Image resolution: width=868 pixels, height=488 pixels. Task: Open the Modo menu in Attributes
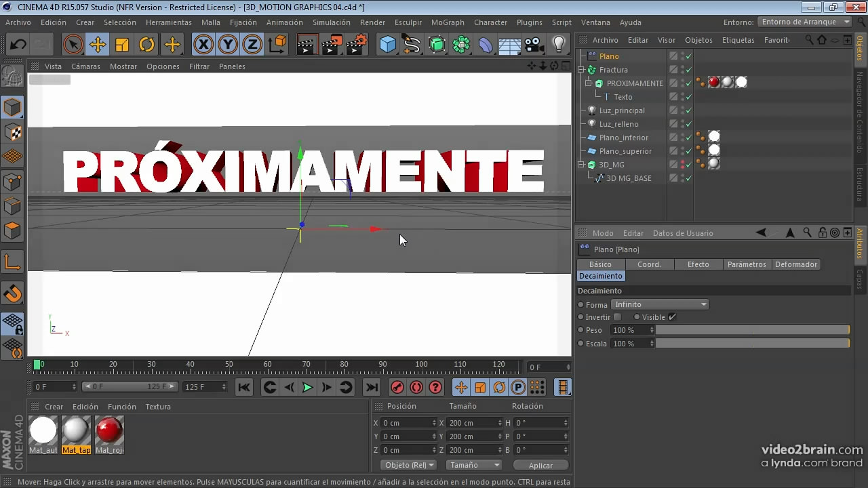(603, 233)
